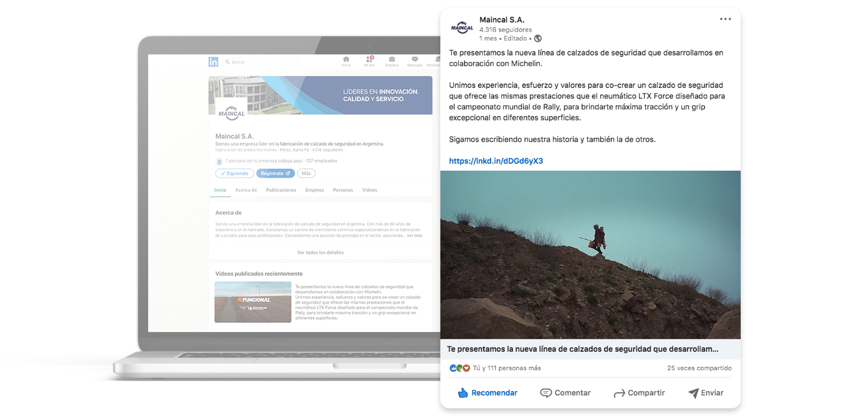Click the Comentar button

(565, 393)
